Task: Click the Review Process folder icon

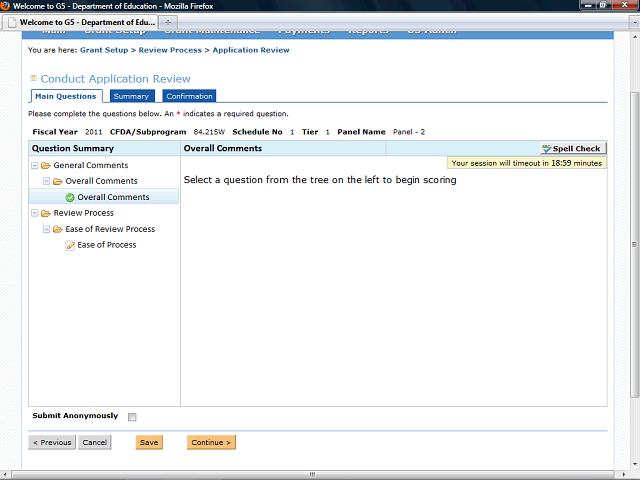Action: [x=46, y=213]
